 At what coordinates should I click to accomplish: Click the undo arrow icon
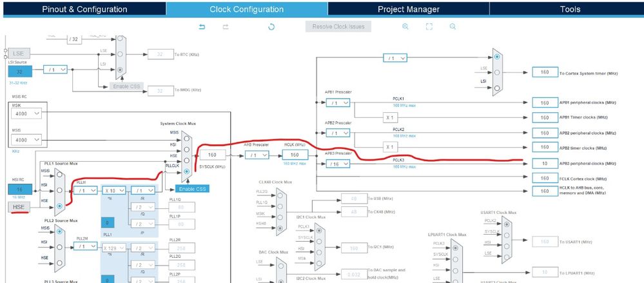(x=202, y=26)
